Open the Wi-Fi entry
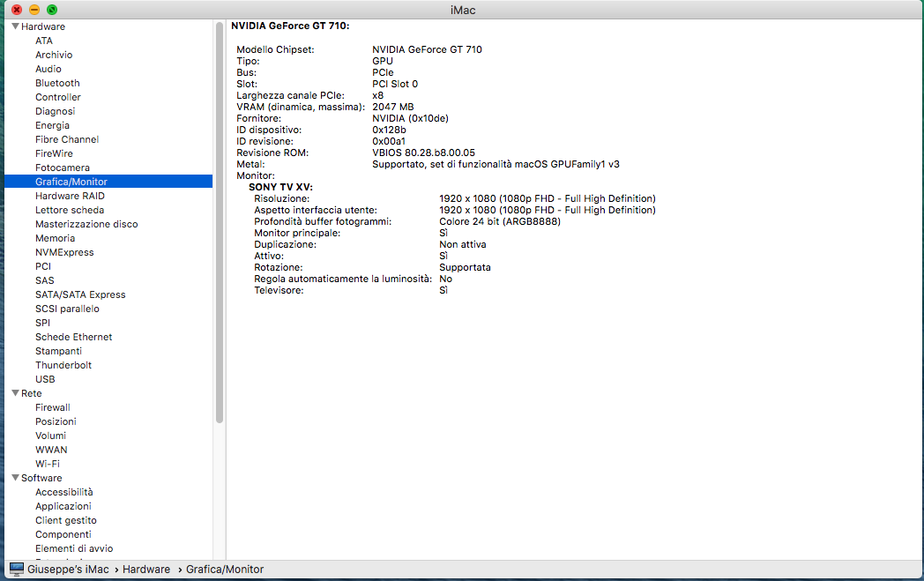This screenshot has width=924, height=581. [x=47, y=465]
